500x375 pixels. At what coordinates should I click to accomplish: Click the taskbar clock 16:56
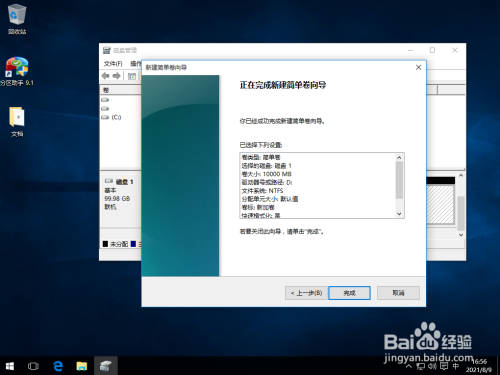coord(480,361)
